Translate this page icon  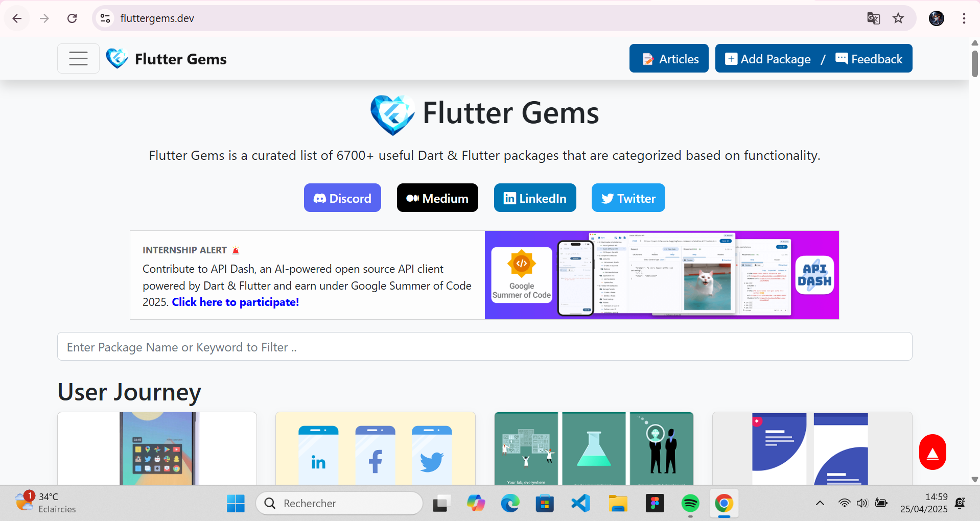tap(873, 18)
